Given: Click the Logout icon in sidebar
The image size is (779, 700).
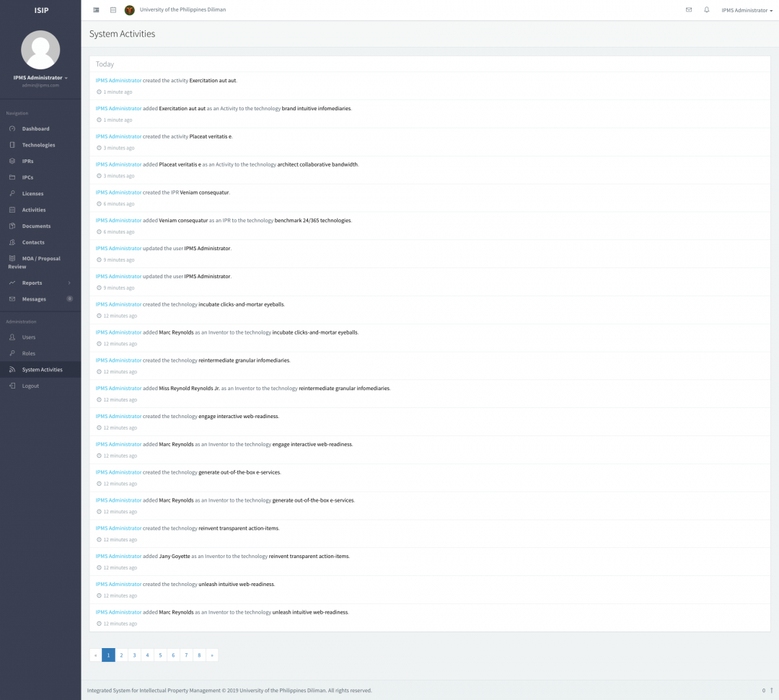Looking at the screenshot, I should (x=12, y=386).
